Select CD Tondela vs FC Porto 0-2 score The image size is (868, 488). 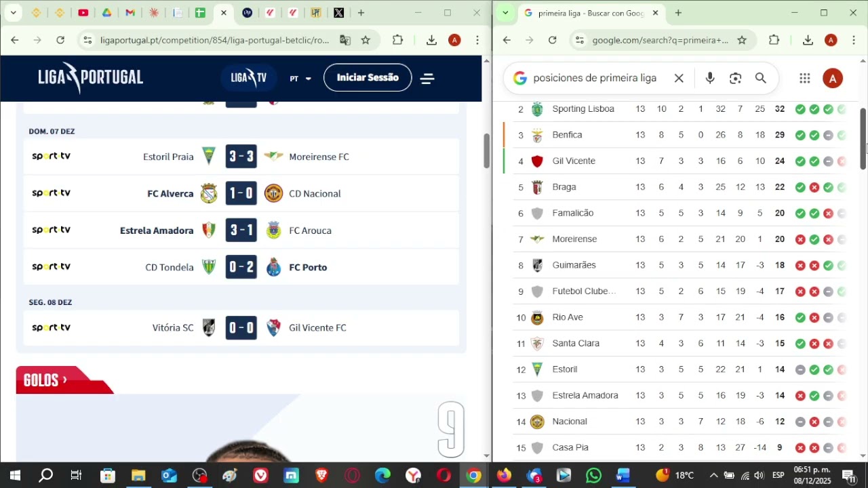pos(241,267)
